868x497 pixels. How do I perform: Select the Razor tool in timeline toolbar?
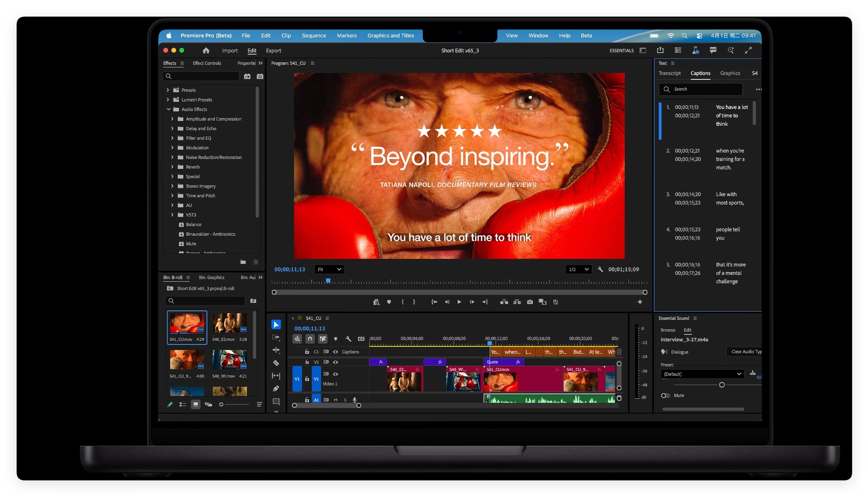[276, 363]
